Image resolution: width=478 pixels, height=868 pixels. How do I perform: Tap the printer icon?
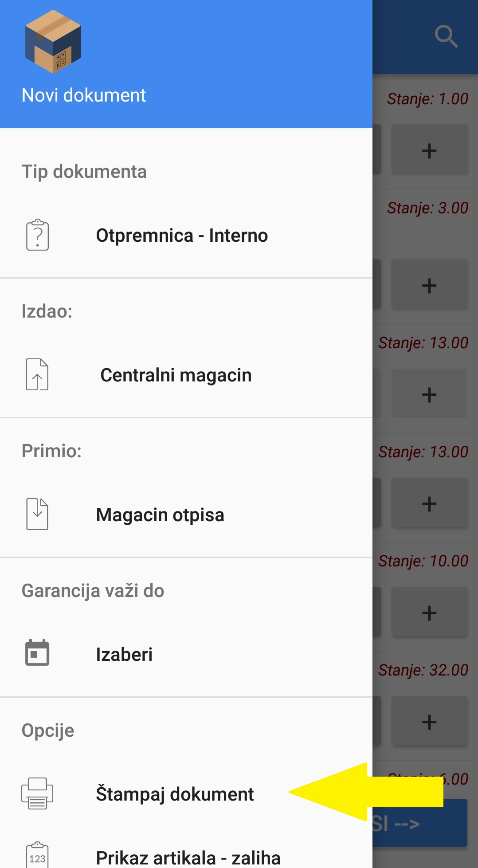(37, 793)
